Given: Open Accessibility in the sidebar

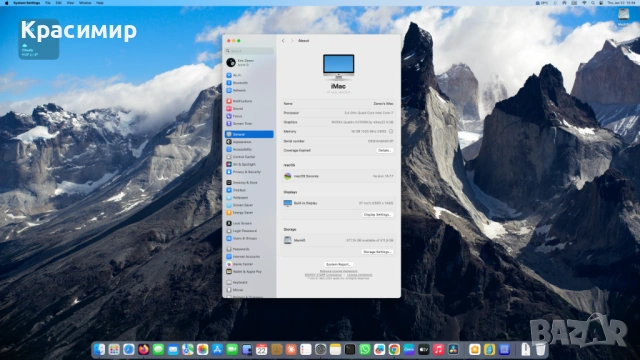Looking at the screenshot, I should pyautogui.click(x=249, y=149).
